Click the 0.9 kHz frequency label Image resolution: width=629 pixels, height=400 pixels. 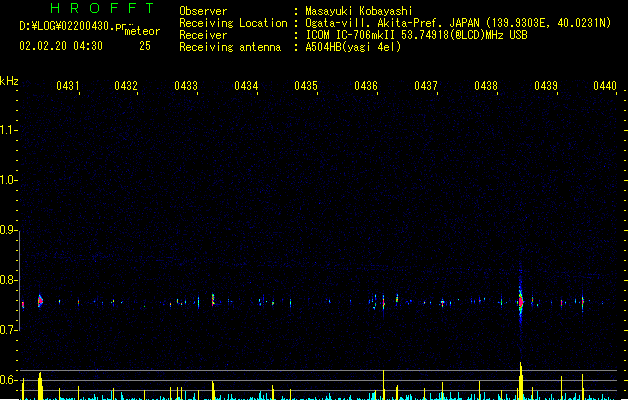click(8, 230)
